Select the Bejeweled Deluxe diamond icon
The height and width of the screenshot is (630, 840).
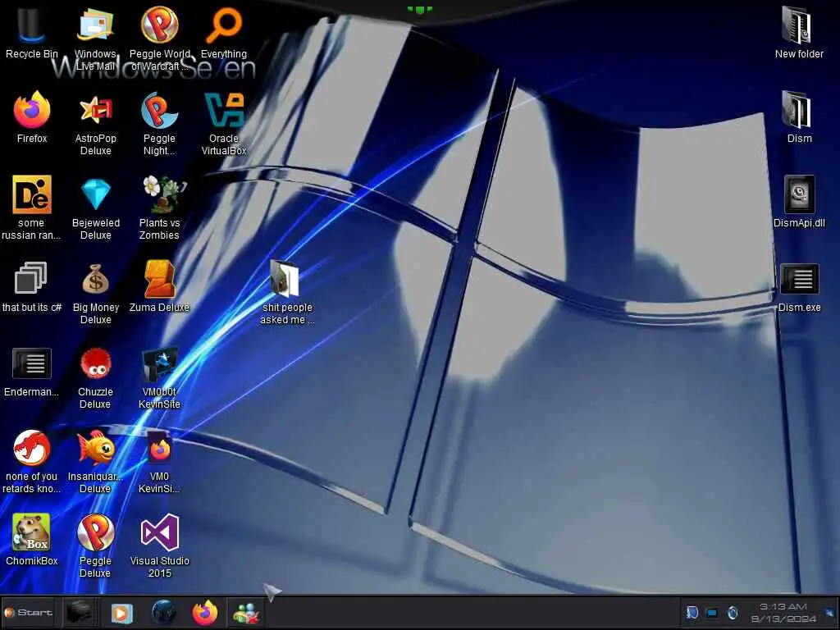pyautogui.click(x=95, y=194)
